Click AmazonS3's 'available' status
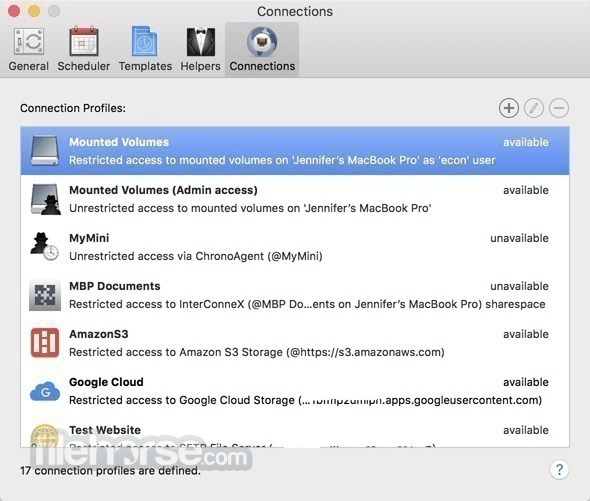 click(x=526, y=334)
